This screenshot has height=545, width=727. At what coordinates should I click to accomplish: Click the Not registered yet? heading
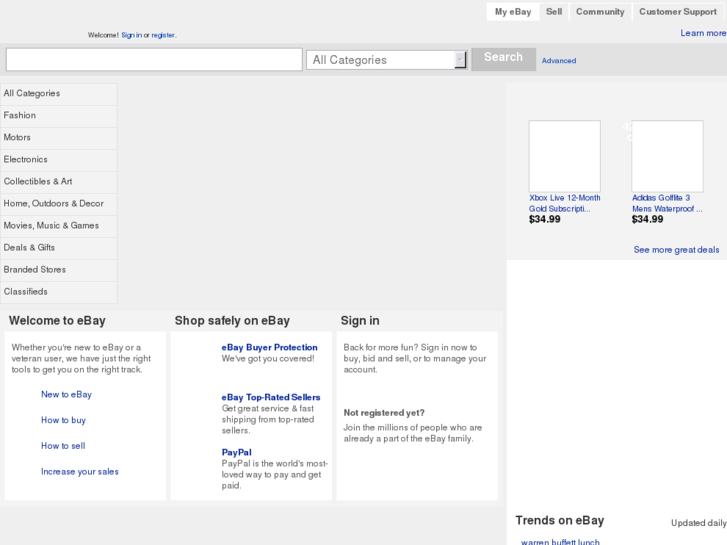point(384,413)
